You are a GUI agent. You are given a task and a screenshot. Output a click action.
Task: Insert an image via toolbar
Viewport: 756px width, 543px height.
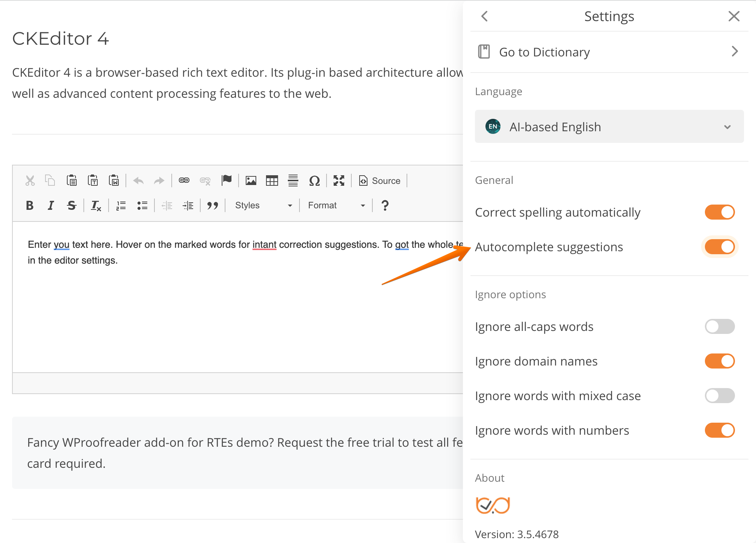coord(251,181)
